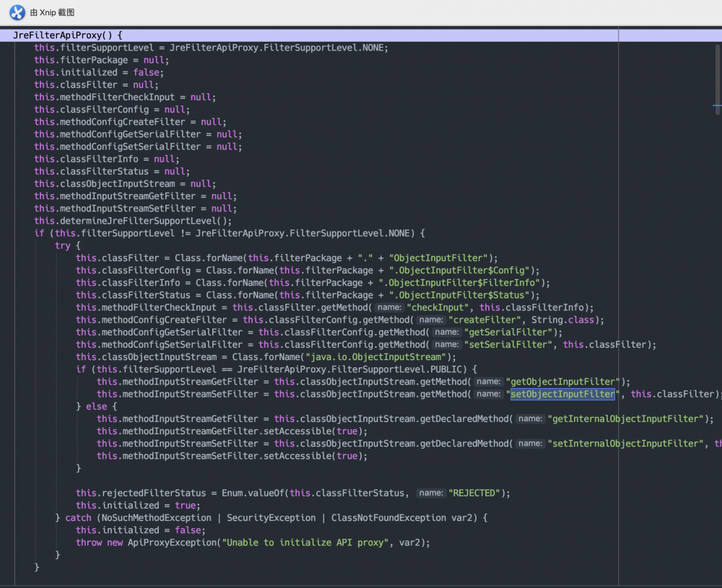This screenshot has height=588, width=722.
Task: Click the ".ObjectInputFilter$FilterInfo" string literal
Action: point(459,283)
